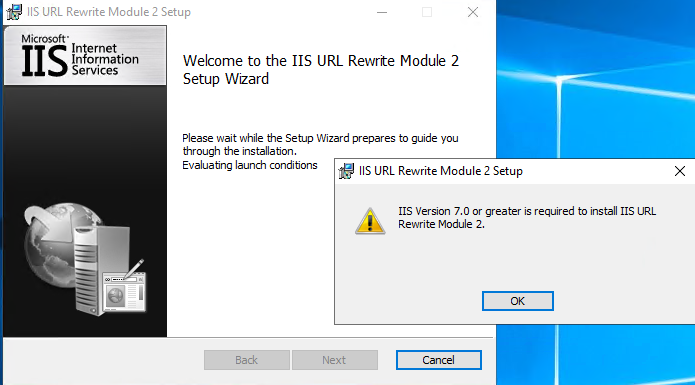The height and width of the screenshot is (385, 695).
Task: Minimize the Setup Wizard window
Action: pyautogui.click(x=382, y=12)
